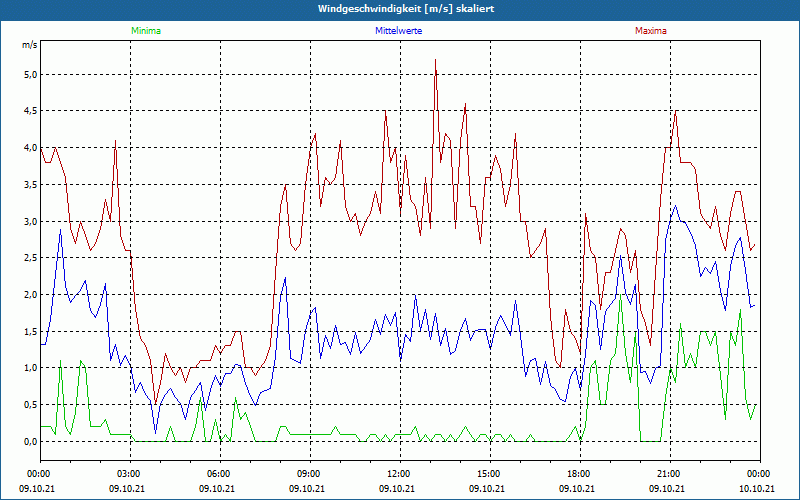Click the chart title 'Windgeschwindigkeit [m/s] skaliert'
800x500 pixels.
[406, 9]
